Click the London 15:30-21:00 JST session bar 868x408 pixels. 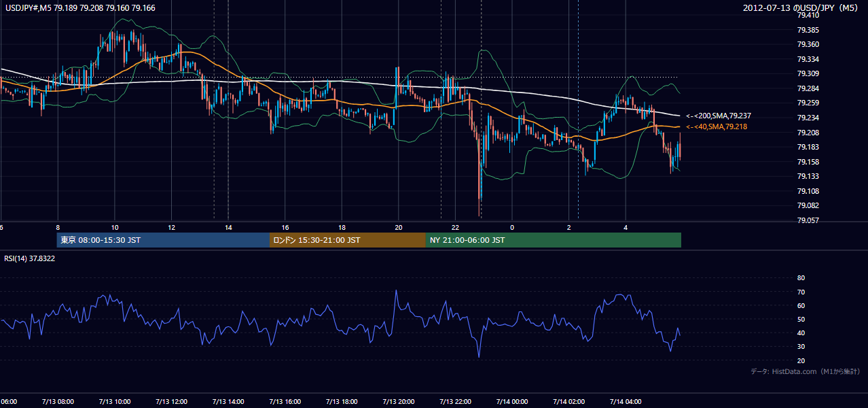pyautogui.click(x=348, y=240)
